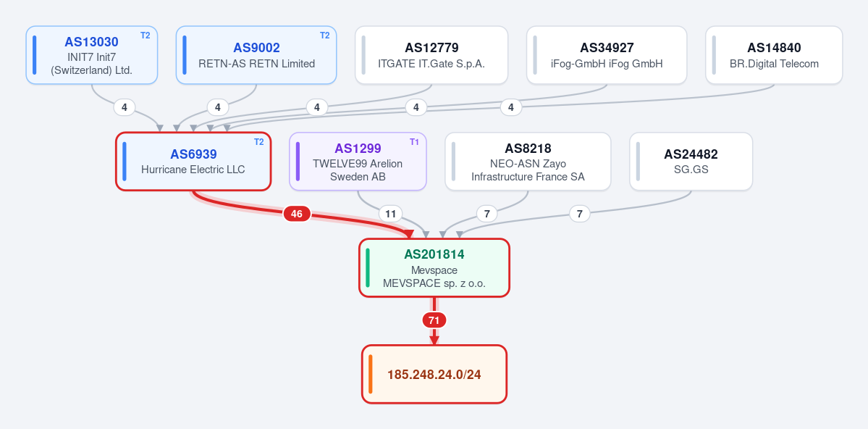Select the AS13030 INIT7 node
The height and width of the screenshot is (429, 868).
92,55
